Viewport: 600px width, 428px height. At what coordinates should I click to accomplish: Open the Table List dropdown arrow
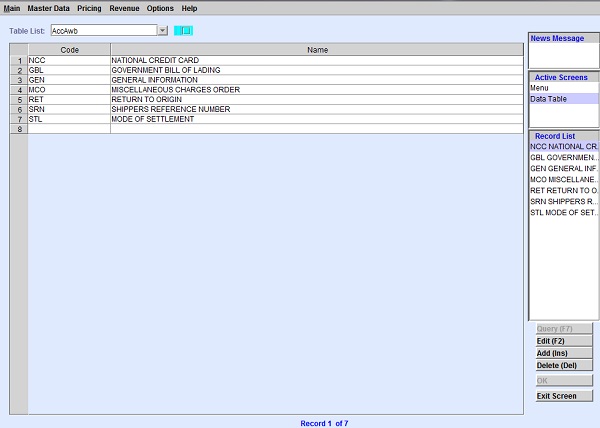[x=163, y=31]
